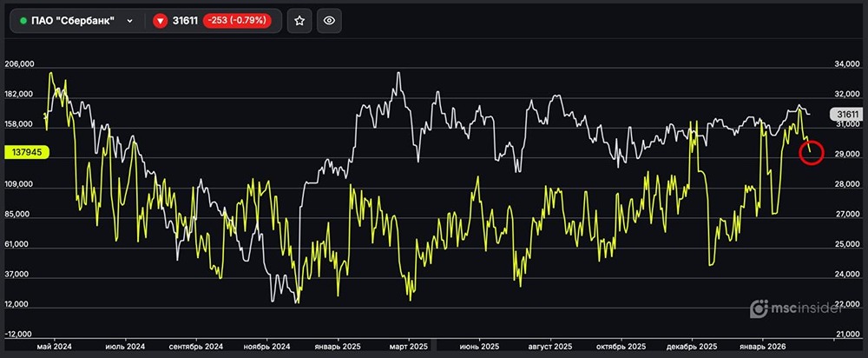This screenshot has height=358, width=868.
Task: Click the 29,000 right axis label
Action: pyautogui.click(x=847, y=155)
